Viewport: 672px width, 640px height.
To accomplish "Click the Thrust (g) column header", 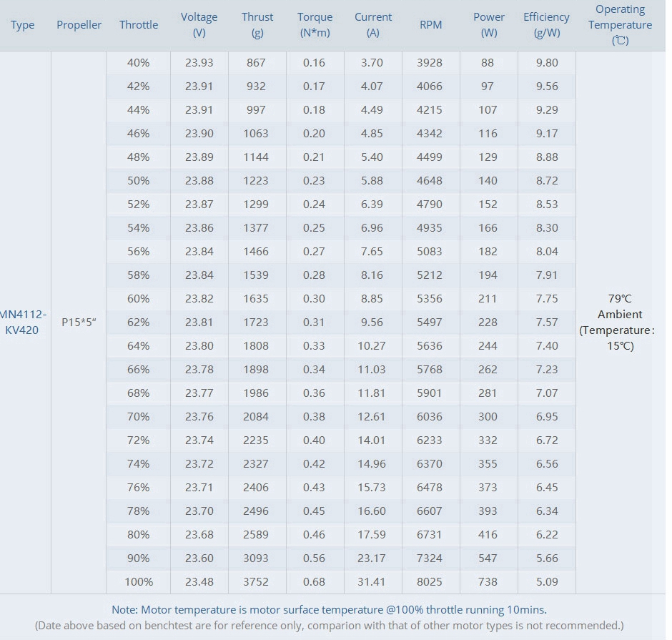I will 257,25.
